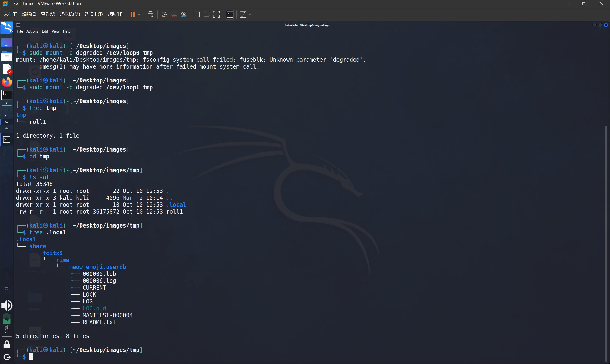Open the 编辑(E) menu
Image resolution: width=610 pixels, height=364 pixels.
pyautogui.click(x=29, y=14)
